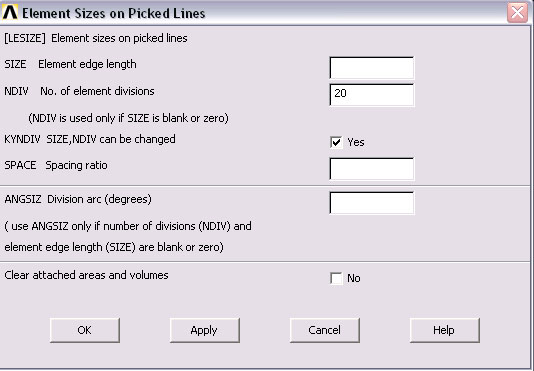The height and width of the screenshot is (371, 534).
Task: Click the SPACE Spacing ratio label
Action: pos(56,165)
